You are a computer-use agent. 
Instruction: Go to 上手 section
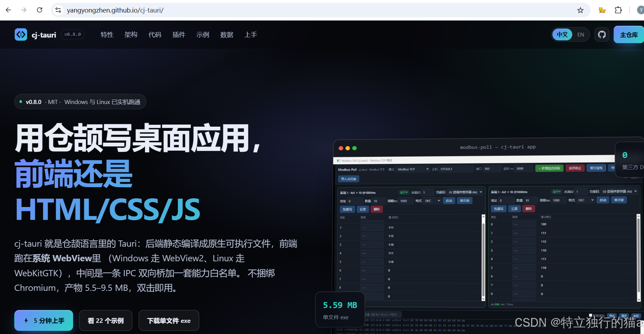tap(251, 34)
